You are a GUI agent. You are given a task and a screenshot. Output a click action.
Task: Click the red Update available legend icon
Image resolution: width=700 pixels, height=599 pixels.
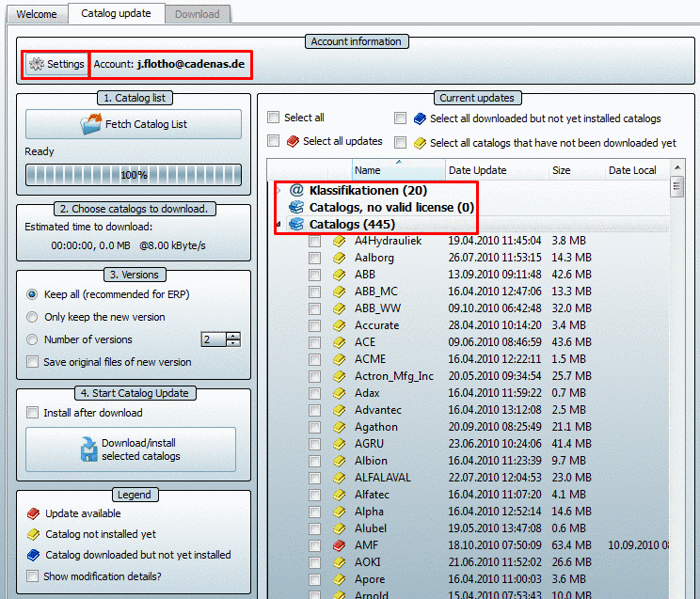coord(34,513)
